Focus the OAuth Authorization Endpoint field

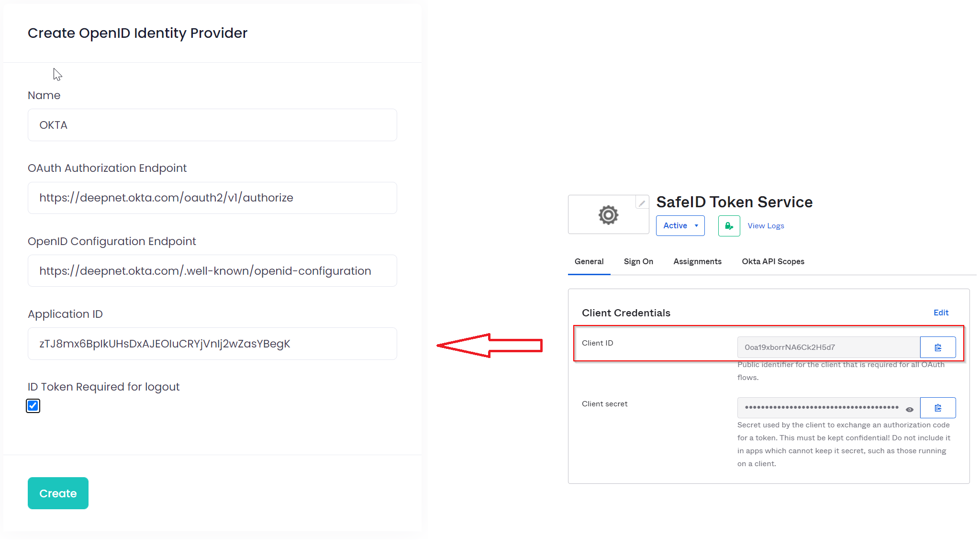(x=212, y=198)
